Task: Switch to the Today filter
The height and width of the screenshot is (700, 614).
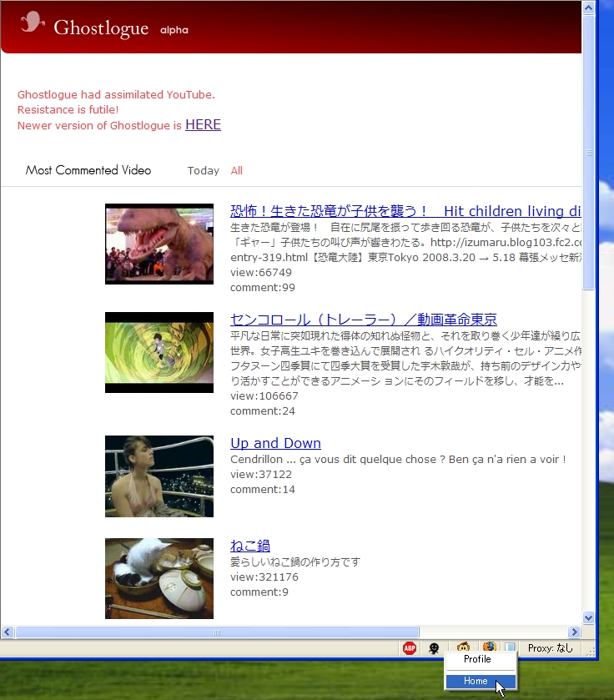Action: [x=203, y=170]
